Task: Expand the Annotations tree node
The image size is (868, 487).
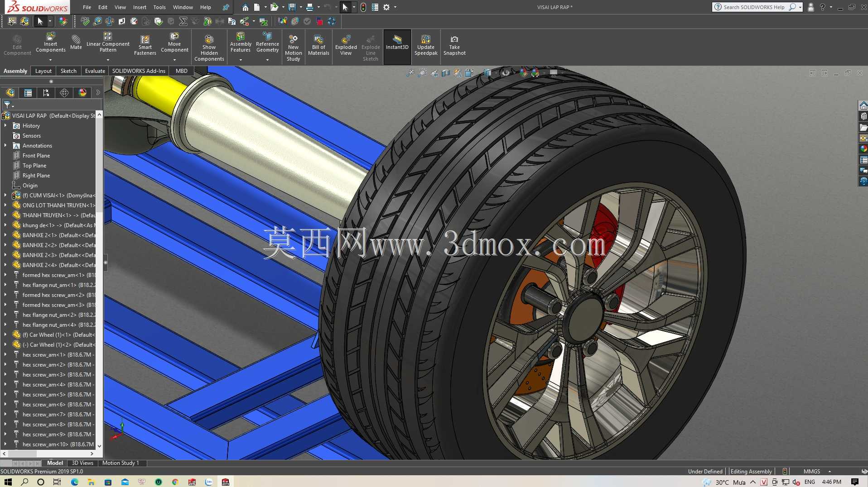Action: click(5, 146)
